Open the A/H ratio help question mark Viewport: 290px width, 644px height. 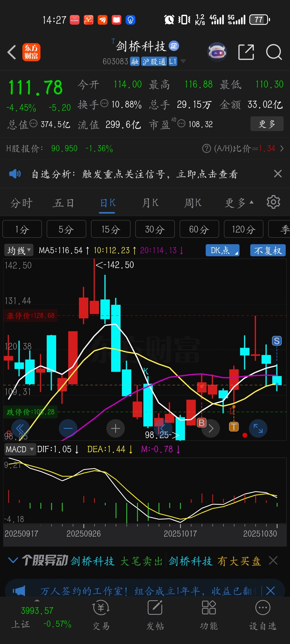(x=206, y=148)
